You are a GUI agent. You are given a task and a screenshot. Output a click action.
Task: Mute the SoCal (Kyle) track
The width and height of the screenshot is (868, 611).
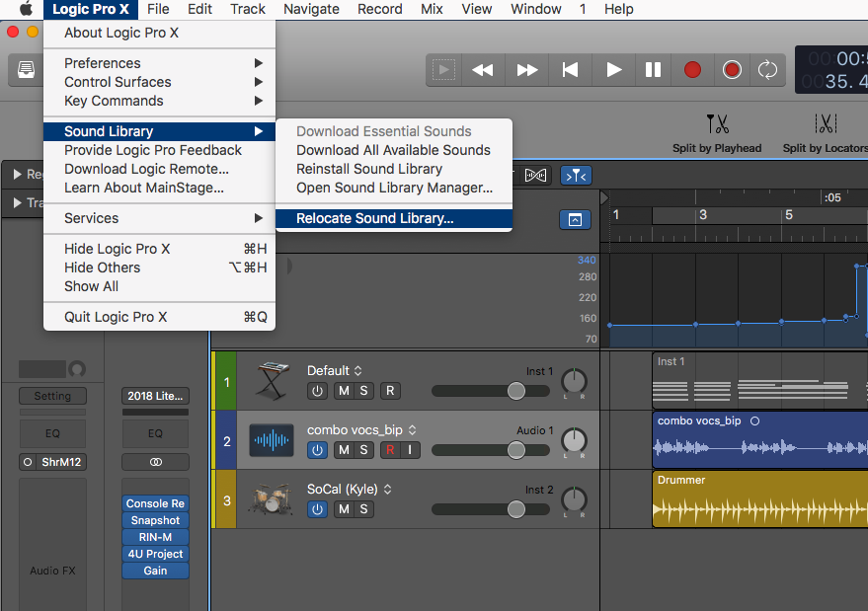344,509
